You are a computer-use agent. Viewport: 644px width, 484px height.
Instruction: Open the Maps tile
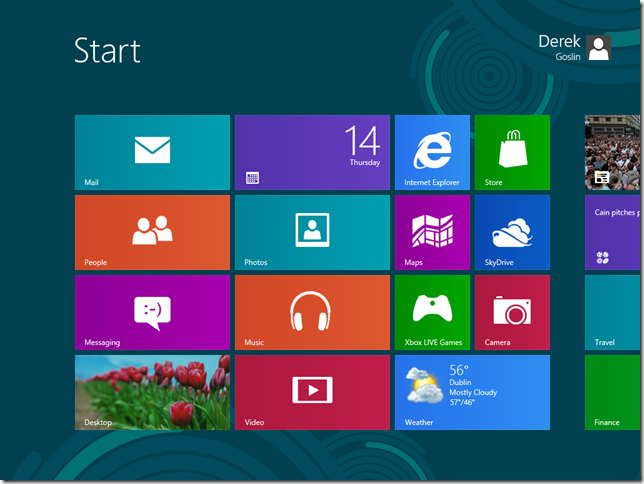tap(432, 233)
